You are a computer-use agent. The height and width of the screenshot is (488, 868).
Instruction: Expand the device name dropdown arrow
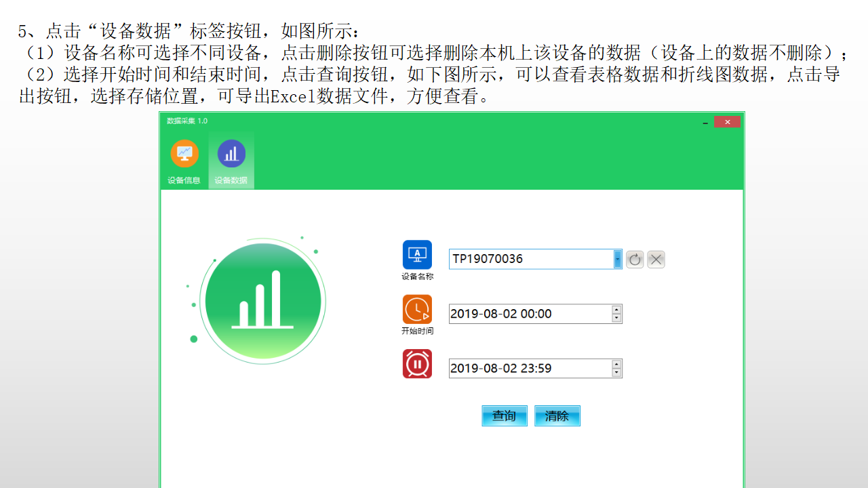[x=618, y=259]
